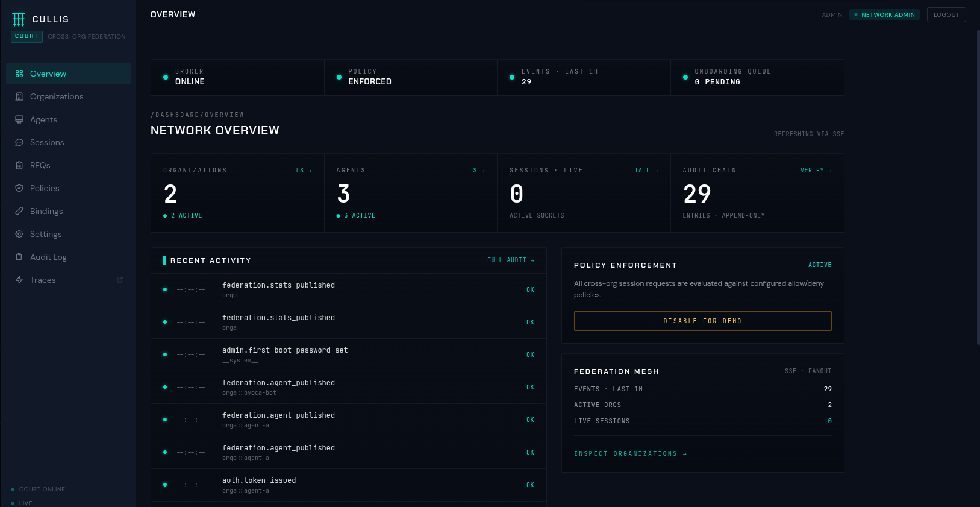Click the Disable For Demo button
Screen dimensions: 980x507
(x=702, y=321)
